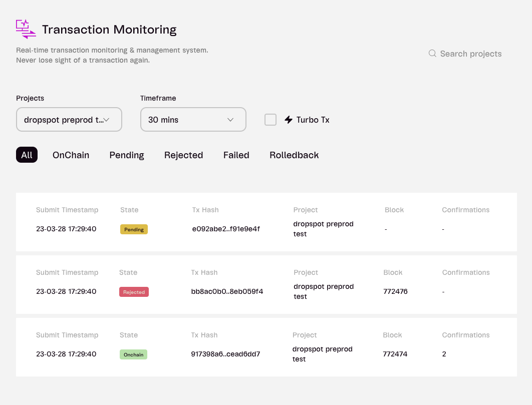The image size is (532, 405).
Task: Click the yellow Pending state badge
Action: [x=134, y=229]
